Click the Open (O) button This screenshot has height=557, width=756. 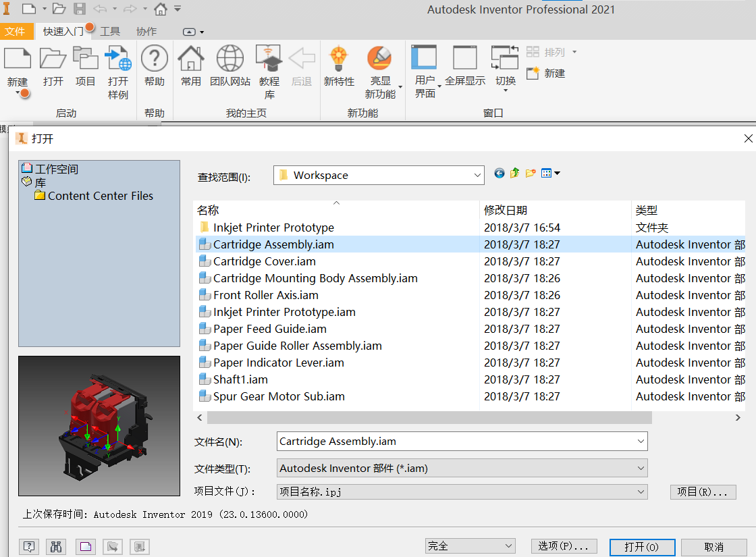click(642, 547)
